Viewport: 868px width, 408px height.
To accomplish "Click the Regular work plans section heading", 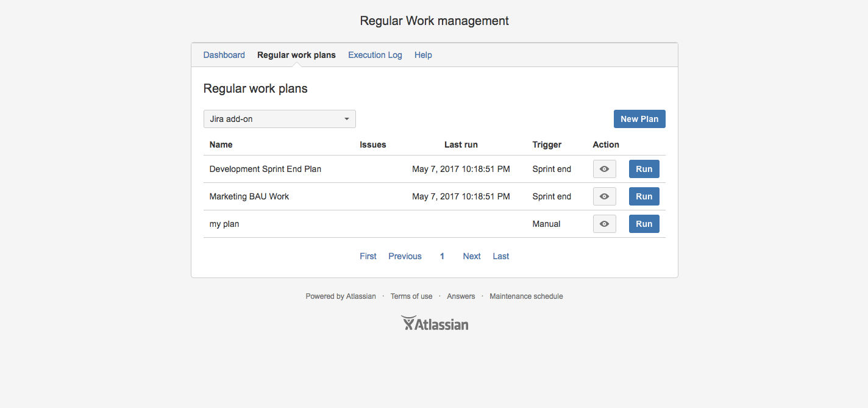I will click(x=255, y=88).
